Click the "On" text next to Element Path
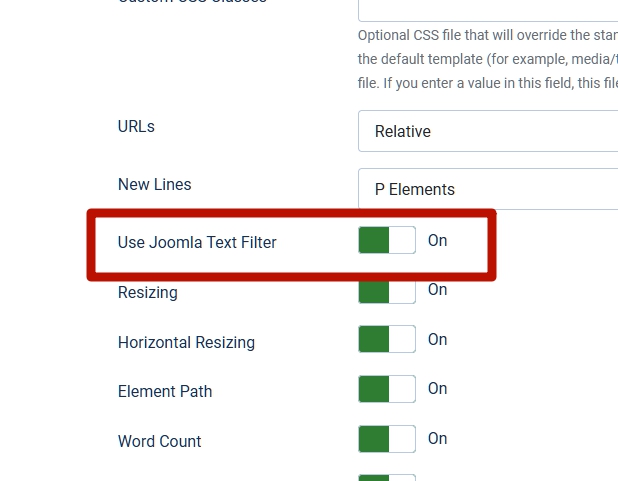The image size is (618, 481). pos(437,389)
